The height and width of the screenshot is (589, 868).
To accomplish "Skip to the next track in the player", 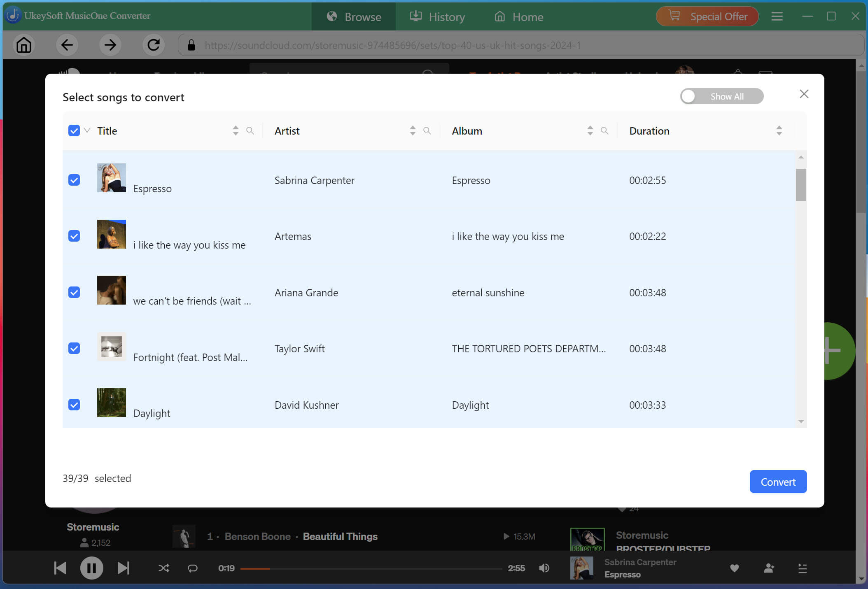I will point(123,568).
